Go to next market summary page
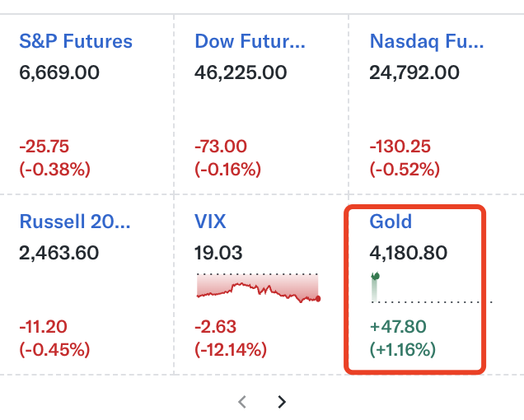 [x=282, y=402]
